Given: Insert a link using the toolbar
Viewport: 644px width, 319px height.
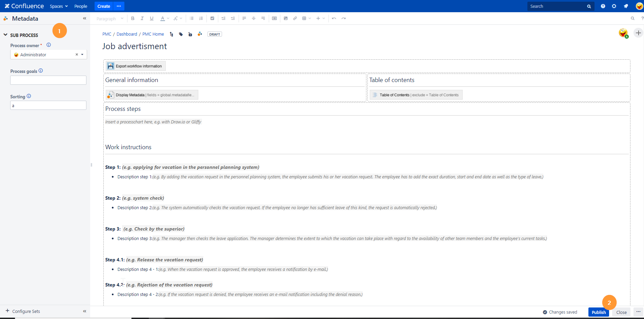Looking at the screenshot, I should tap(295, 18).
